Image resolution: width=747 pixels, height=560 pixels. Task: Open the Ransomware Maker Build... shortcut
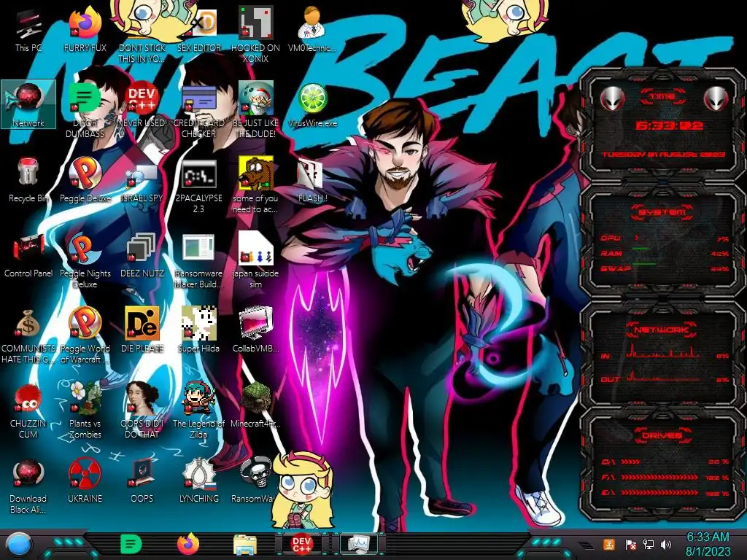tap(199, 261)
